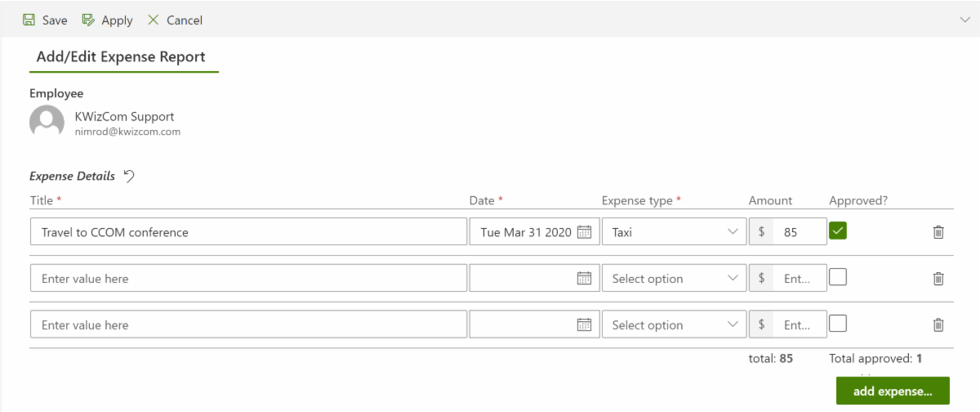980x412 pixels.
Task: Click the Tue Mar 31 2020 date text
Action: click(x=526, y=232)
